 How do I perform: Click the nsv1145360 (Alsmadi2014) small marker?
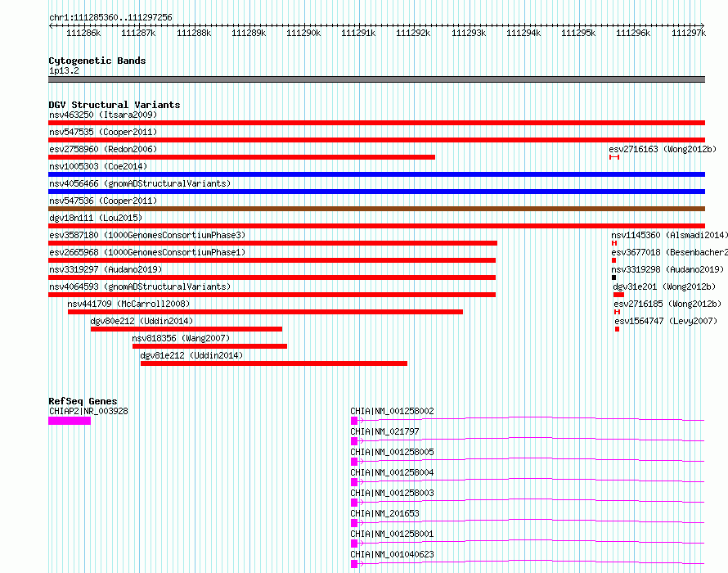point(614,243)
